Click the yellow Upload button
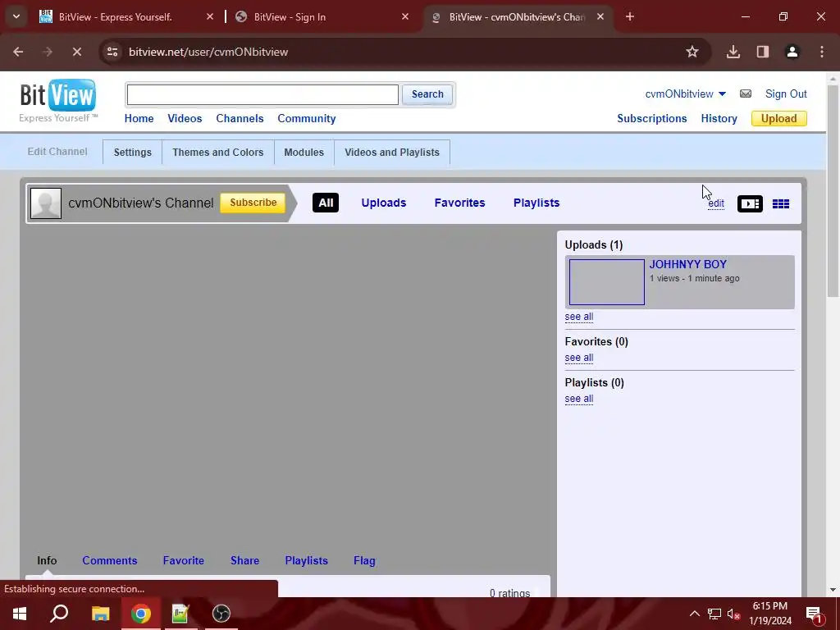Image resolution: width=840 pixels, height=630 pixels. pos(779,118)
